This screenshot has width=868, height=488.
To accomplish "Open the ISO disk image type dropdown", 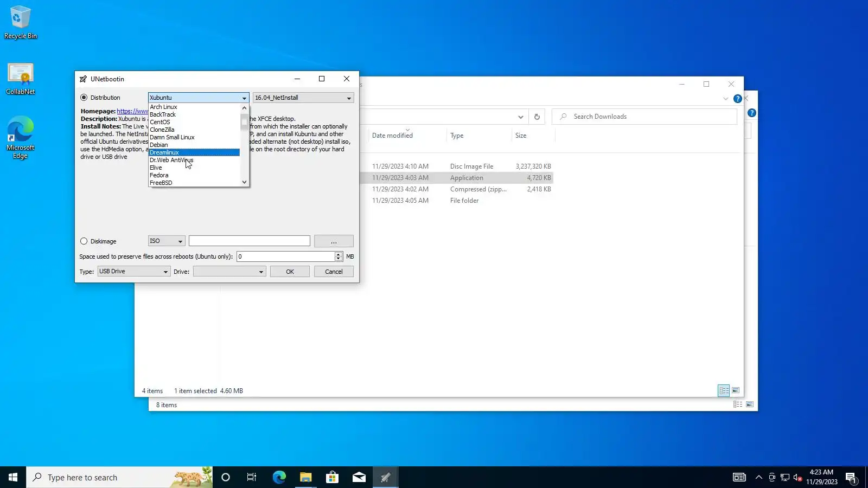I will 167,241.
